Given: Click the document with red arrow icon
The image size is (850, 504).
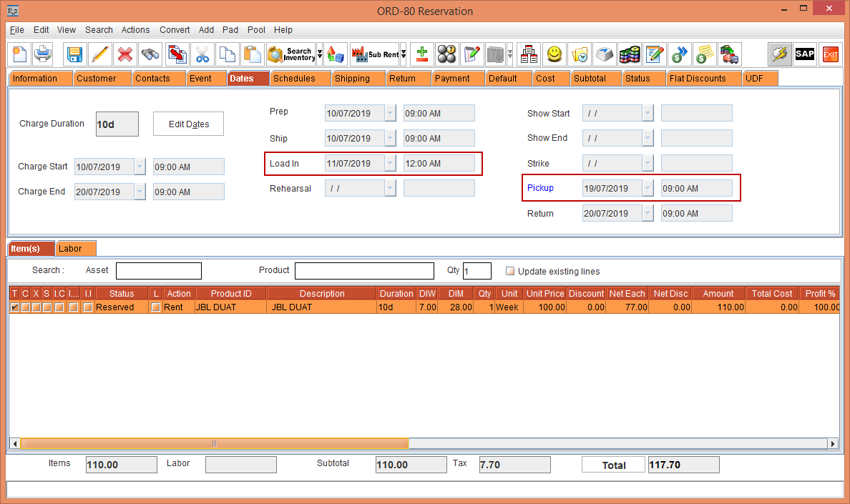Looking at the screenshot, I should [177, 54].
